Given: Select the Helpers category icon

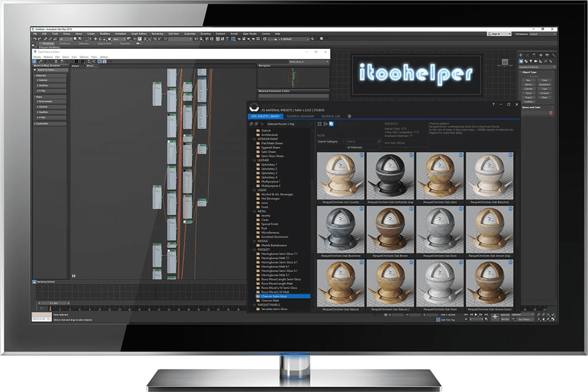Looking at the screenshot, I should 540,61.
